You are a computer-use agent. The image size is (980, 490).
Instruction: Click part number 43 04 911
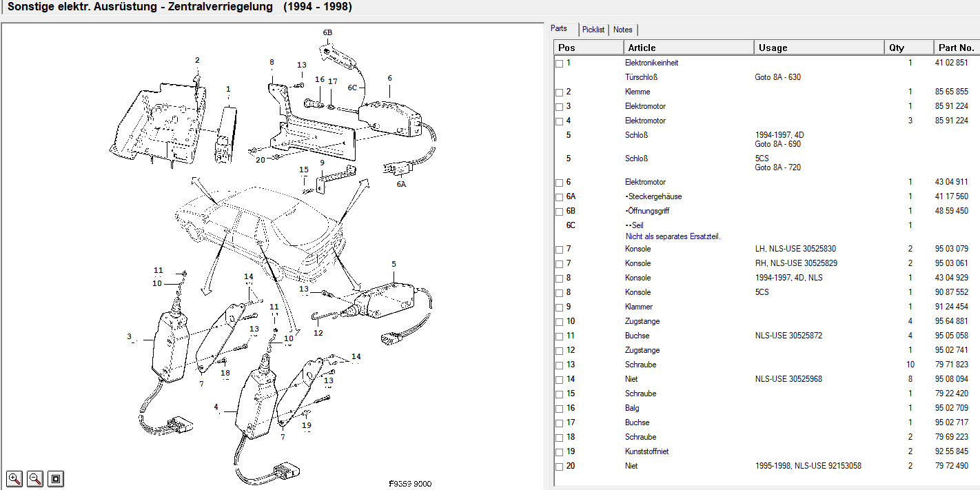coord(952,182)
